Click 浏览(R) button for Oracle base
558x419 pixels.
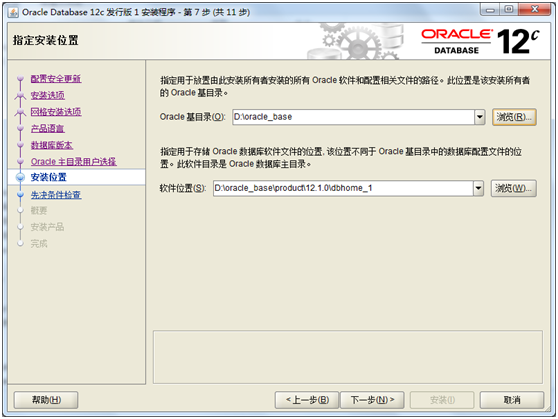(x=514, y=117)
